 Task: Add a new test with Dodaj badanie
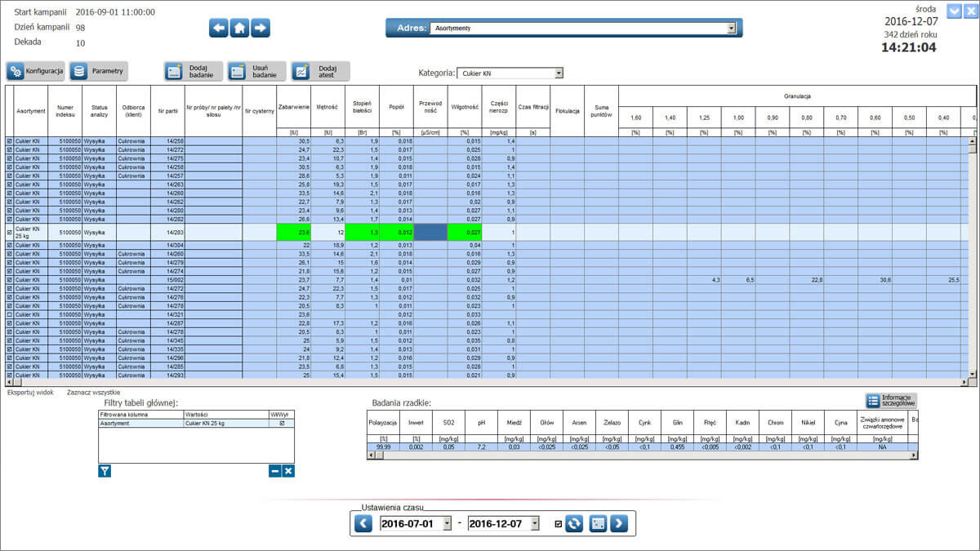(x=194, y=70)
